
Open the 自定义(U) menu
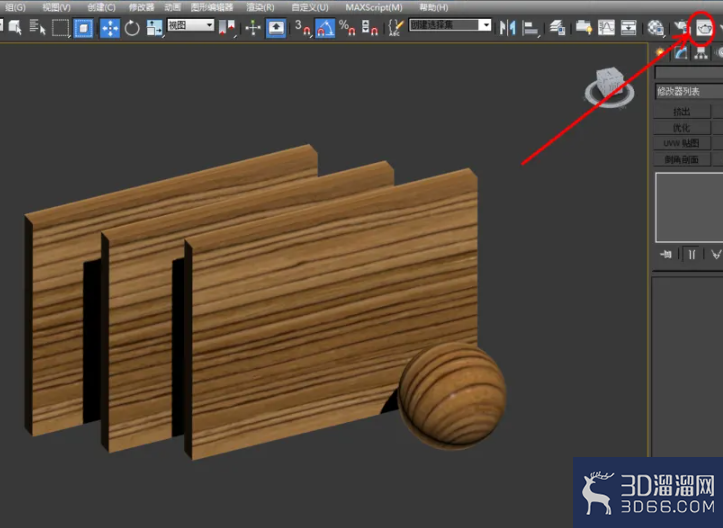(x=310, y=7)
